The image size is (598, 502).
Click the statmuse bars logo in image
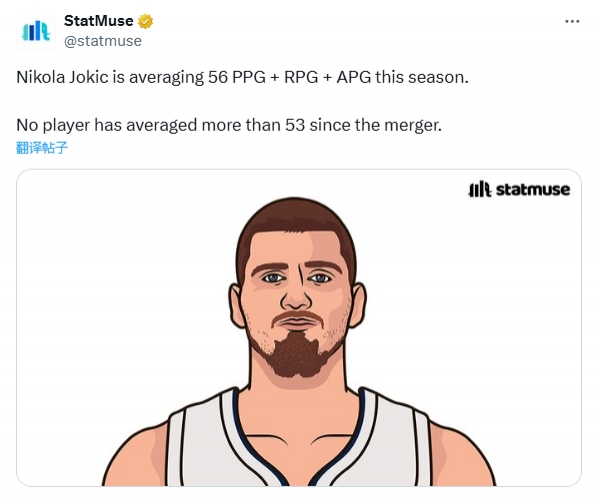point(479,189)
